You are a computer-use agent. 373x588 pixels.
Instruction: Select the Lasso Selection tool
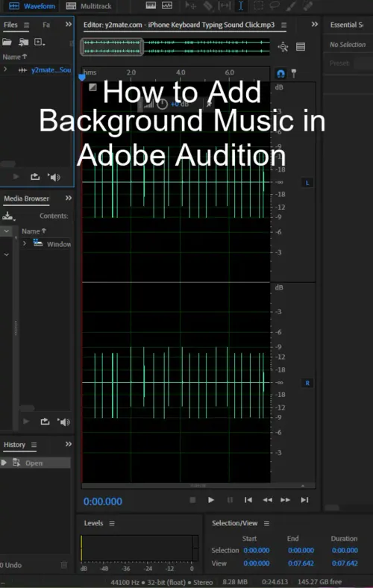pyautogui.click(x=275, y=5)
